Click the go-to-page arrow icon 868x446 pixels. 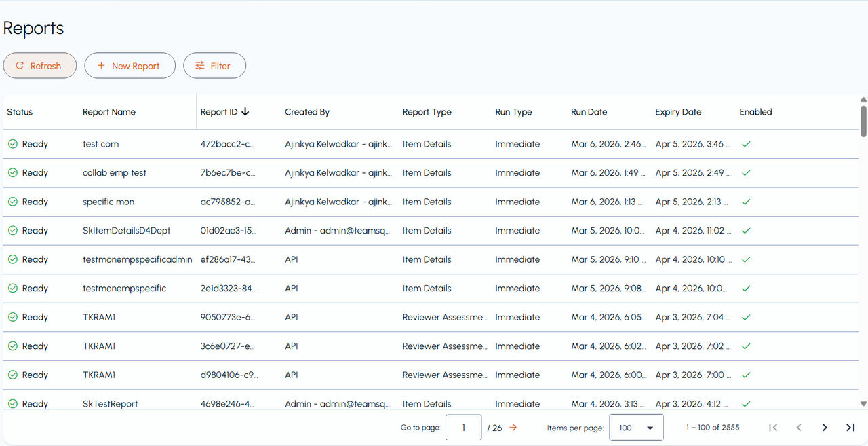tap(513, 428)
